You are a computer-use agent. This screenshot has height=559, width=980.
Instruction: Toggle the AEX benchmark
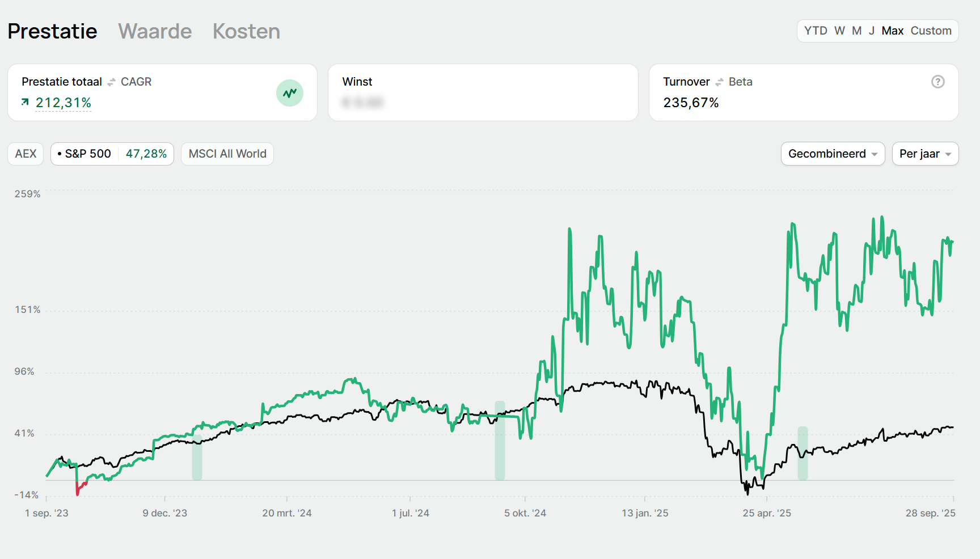click(26, 154)
